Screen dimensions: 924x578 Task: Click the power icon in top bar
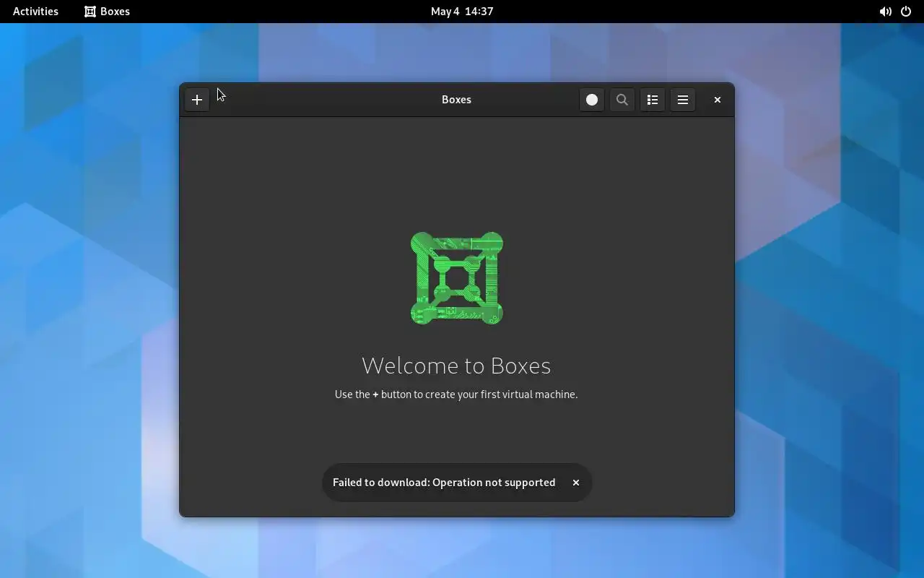point(906,12)
